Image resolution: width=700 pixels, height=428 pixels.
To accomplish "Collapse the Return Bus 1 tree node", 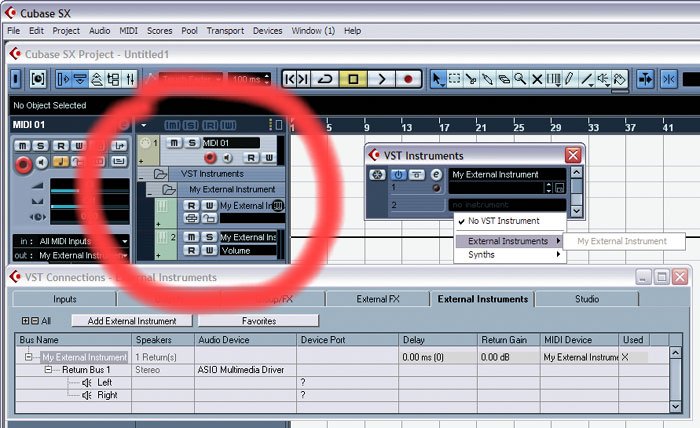I will (48, 370).
